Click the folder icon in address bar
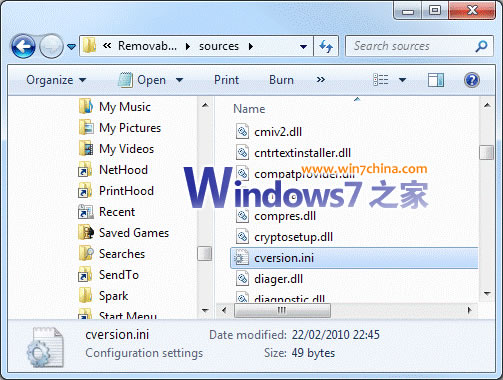This screenshot has width=503, height=380. pos(89,46)
